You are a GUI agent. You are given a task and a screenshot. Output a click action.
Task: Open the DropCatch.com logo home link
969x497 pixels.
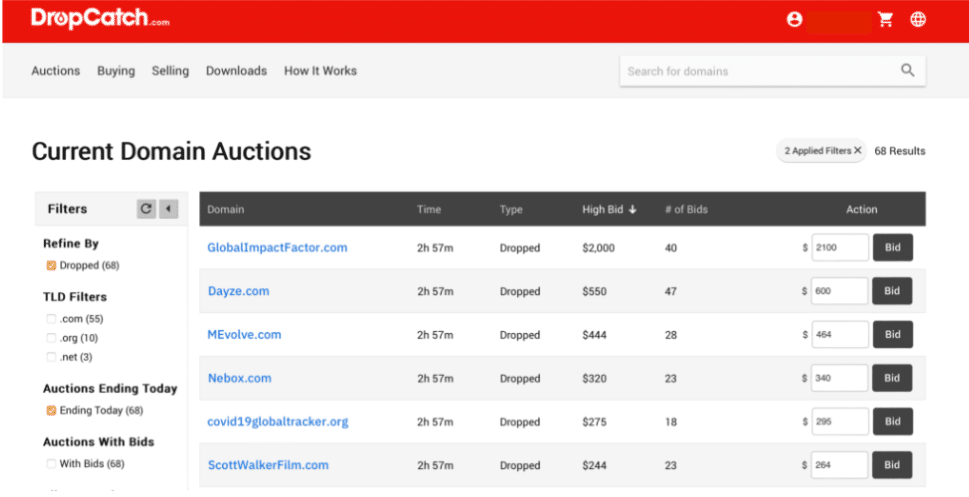click(100, 19)
